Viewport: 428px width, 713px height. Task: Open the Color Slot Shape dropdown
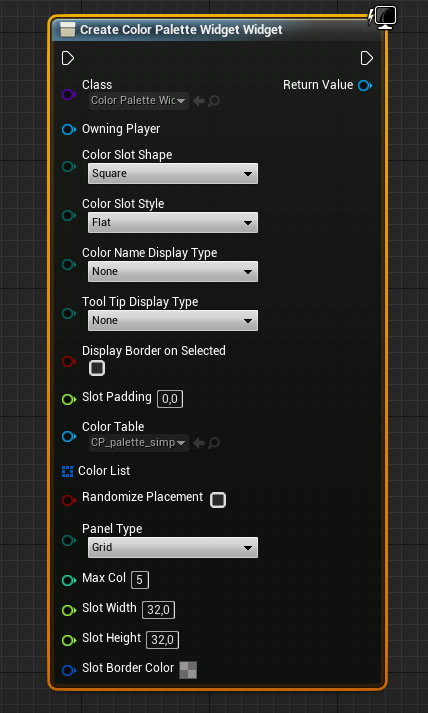point(173,174)
